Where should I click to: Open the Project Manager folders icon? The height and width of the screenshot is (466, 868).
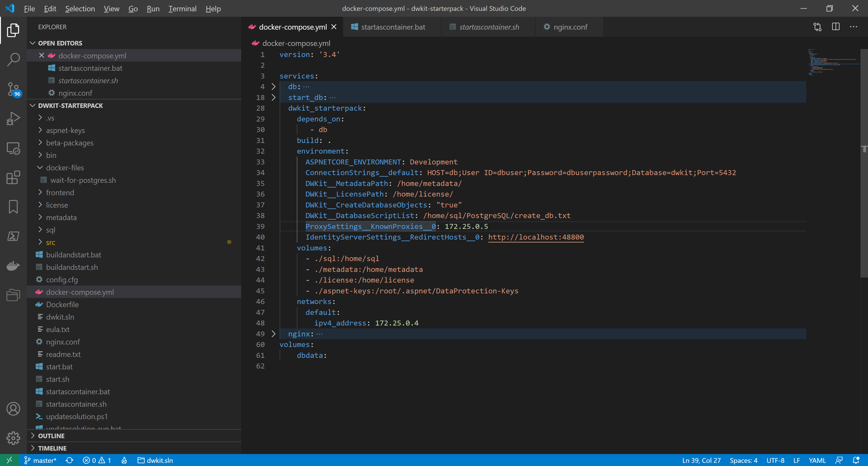13,295
